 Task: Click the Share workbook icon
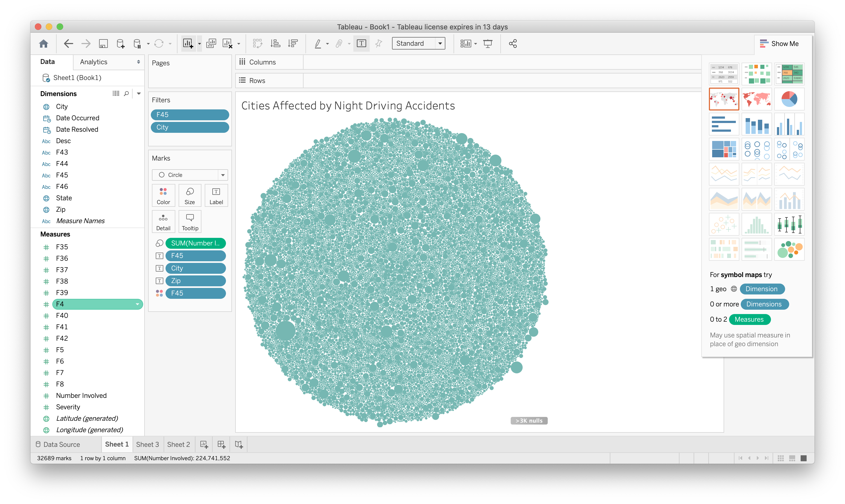513,44
